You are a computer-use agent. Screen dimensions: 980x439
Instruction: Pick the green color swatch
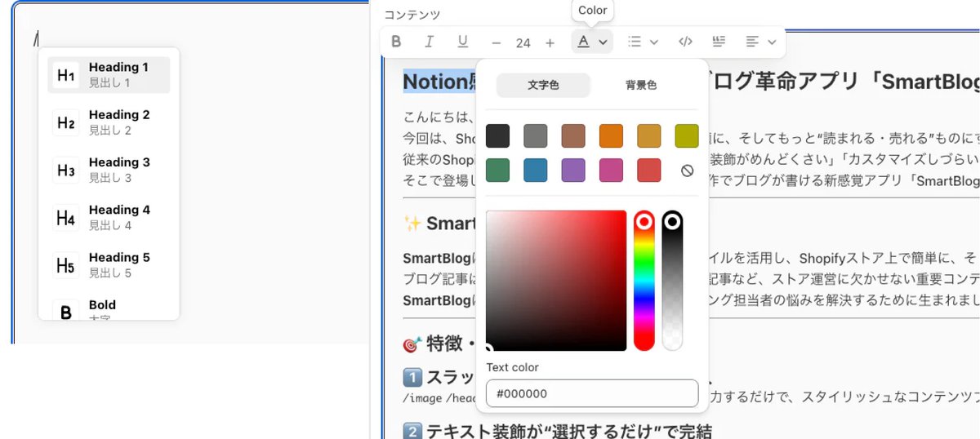[x=497, y=171]
